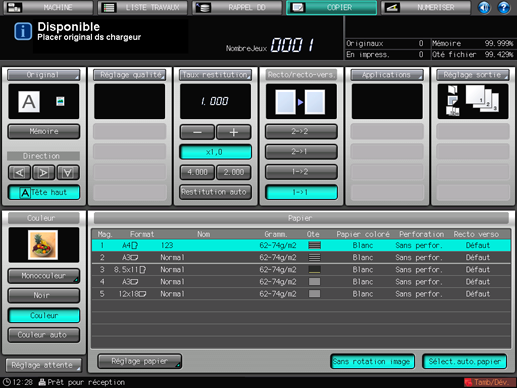517x388 pixels.
Task: Select 2.000 zoom preset
Action: pos(233,172)
